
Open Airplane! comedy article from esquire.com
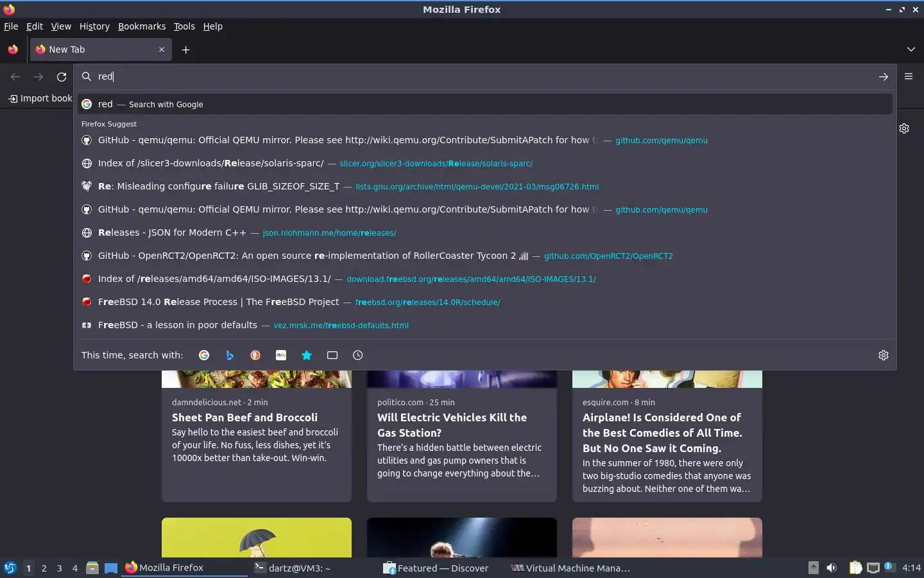click(667, 436)
